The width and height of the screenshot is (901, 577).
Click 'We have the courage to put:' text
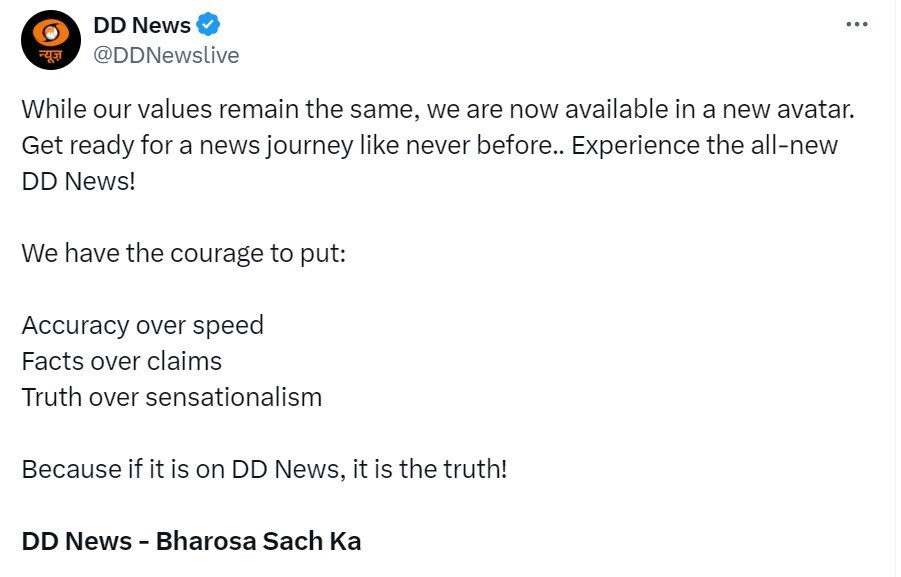[183, 253]
